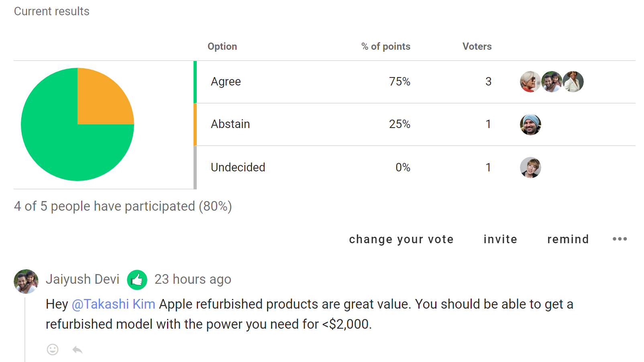Click the '23 hours ago' timestamp
Screen dimensions: 644x362
tap(193, 279)
